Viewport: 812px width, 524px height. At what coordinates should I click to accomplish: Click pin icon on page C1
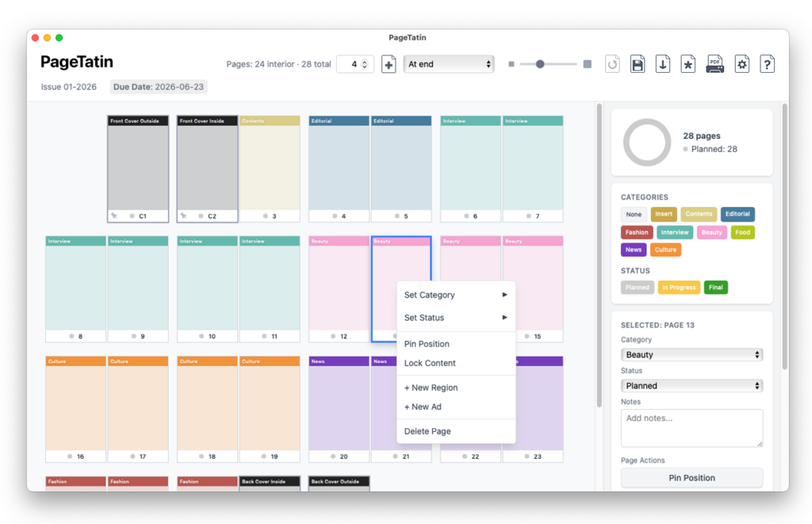coord(114,216)
